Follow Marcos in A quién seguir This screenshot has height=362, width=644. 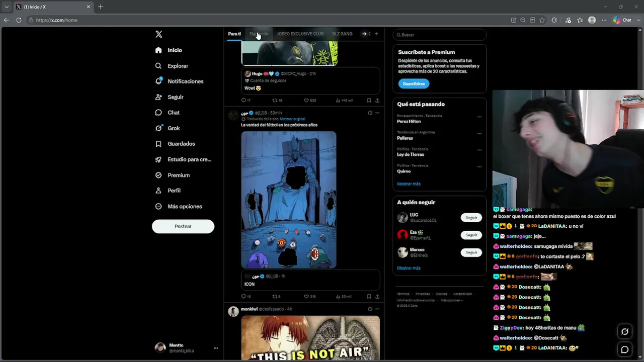[471, 252]
